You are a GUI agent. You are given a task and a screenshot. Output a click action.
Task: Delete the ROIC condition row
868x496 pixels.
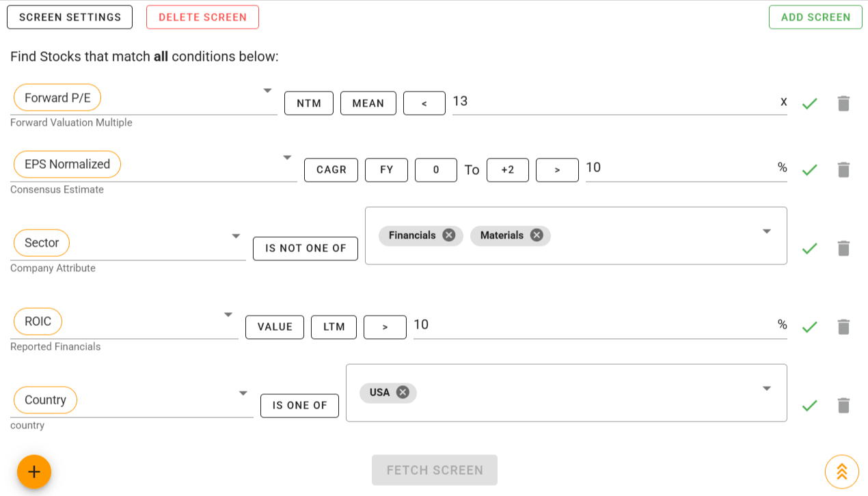click(x=843, y=327)
